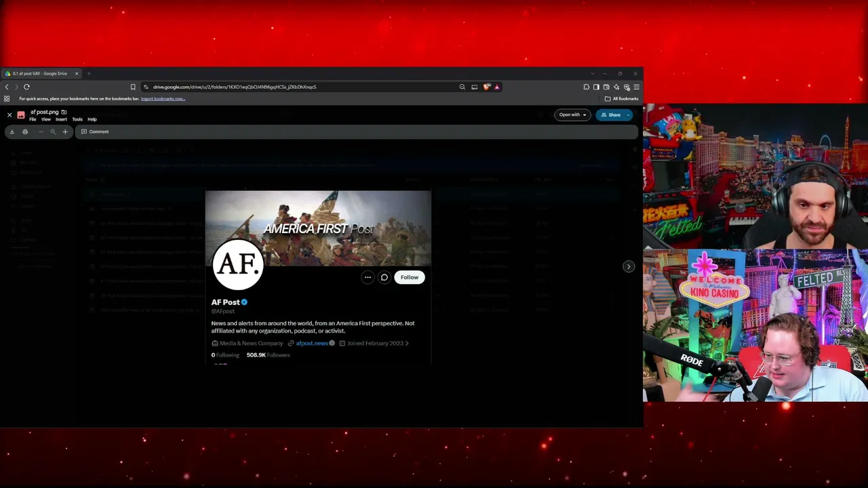The height and width of the screenshot is (488, 868).
Task: Open the Tools menu
Action: (77, 119)
